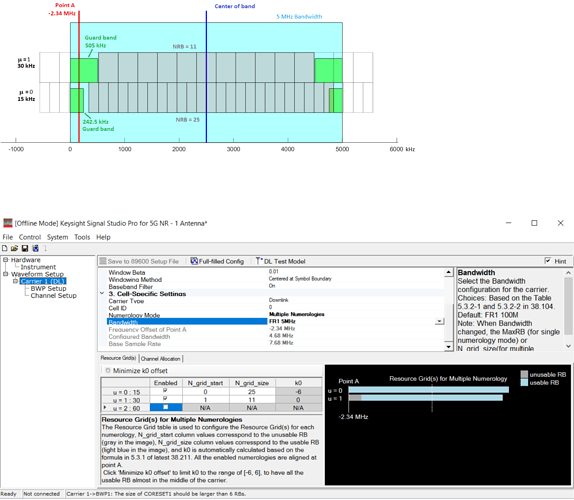The width and height of the screenshot is (574, 500).
Task: Click the Save to 89600 Setup File icon
Action: point(103,261)
